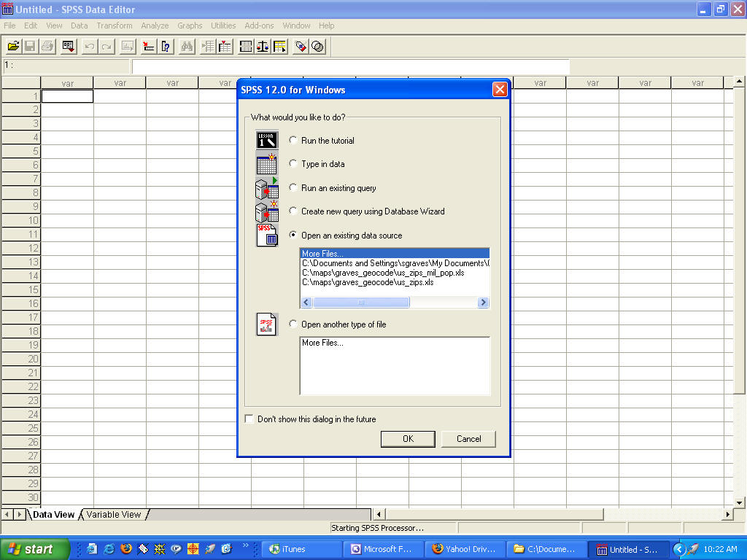Click the Split File icon

coord(246,46)
